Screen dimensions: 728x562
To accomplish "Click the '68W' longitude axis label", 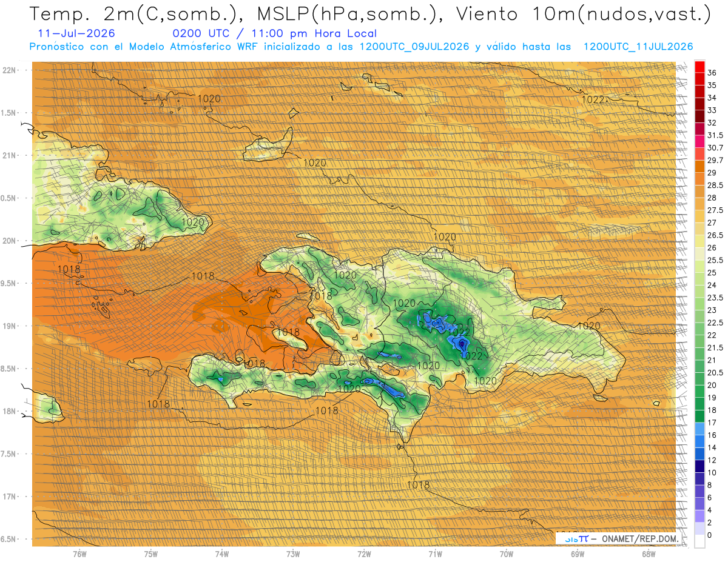I will click(649, 555).
